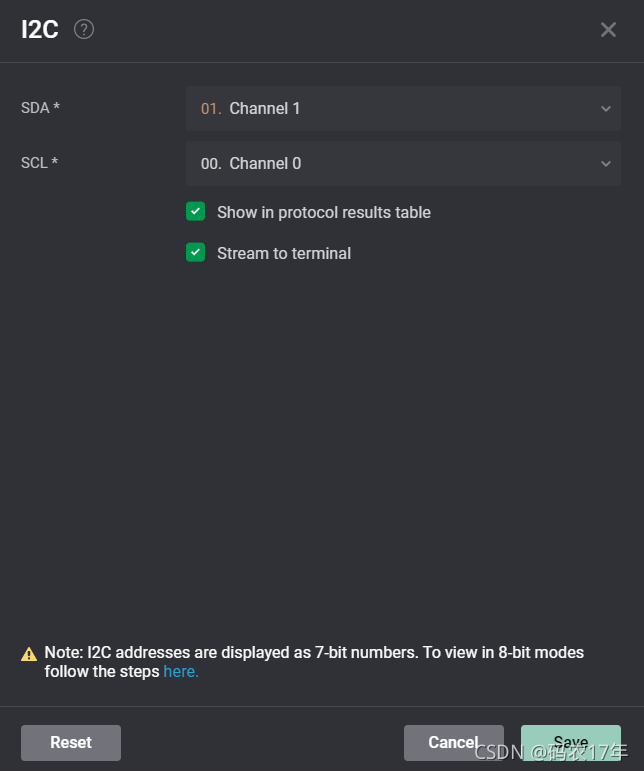This screenshot has width=644, height=771.
Task: Click the '00.' channel number in SCL field
Action: (210, 163)
